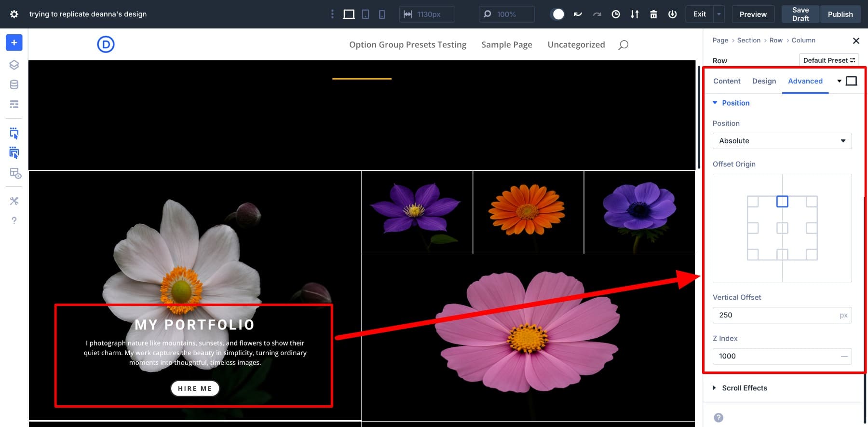The width and height of the screenshot is (868, 427).
Task: Switch to the Design tab
Action: 764,81
